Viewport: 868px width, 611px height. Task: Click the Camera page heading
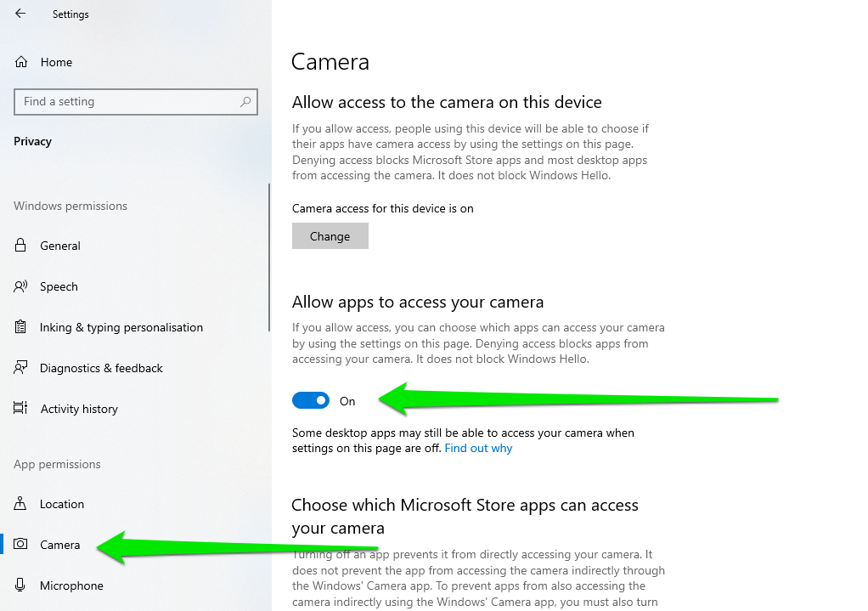[x=330, y=61]
